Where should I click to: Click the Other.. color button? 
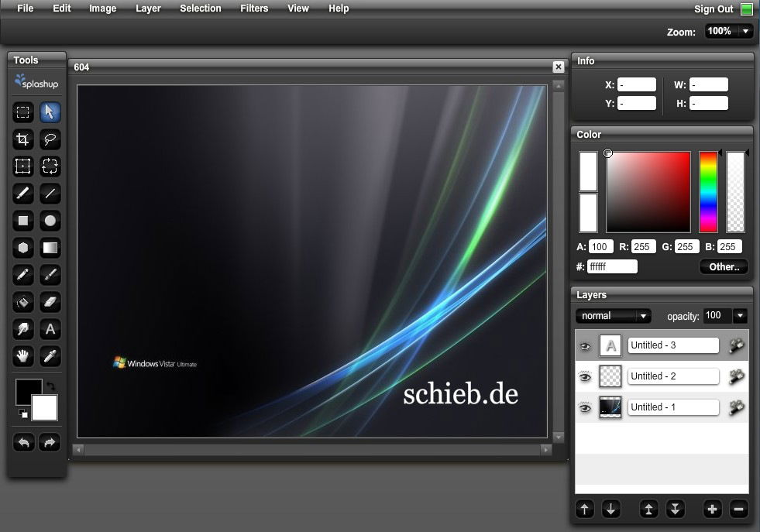(x=724, y=266)
